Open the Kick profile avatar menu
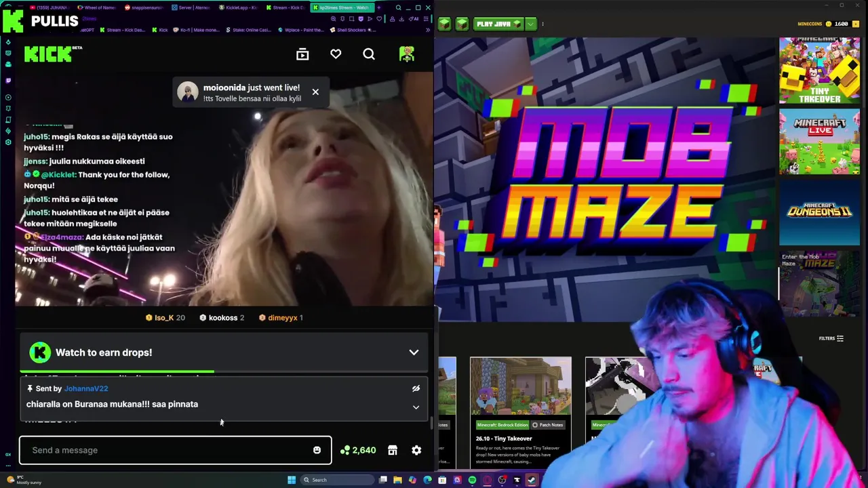868x488 pixels. [407, 54]
